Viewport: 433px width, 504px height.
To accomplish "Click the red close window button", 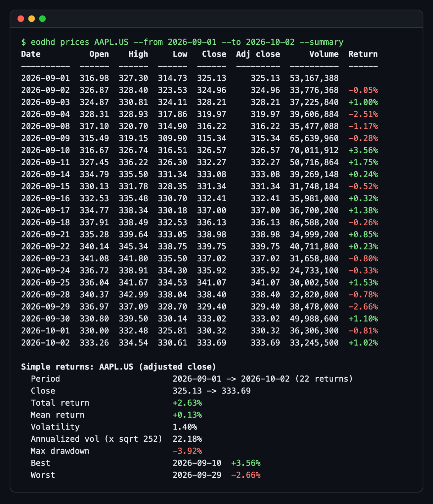I will click(x=21, y=19).
